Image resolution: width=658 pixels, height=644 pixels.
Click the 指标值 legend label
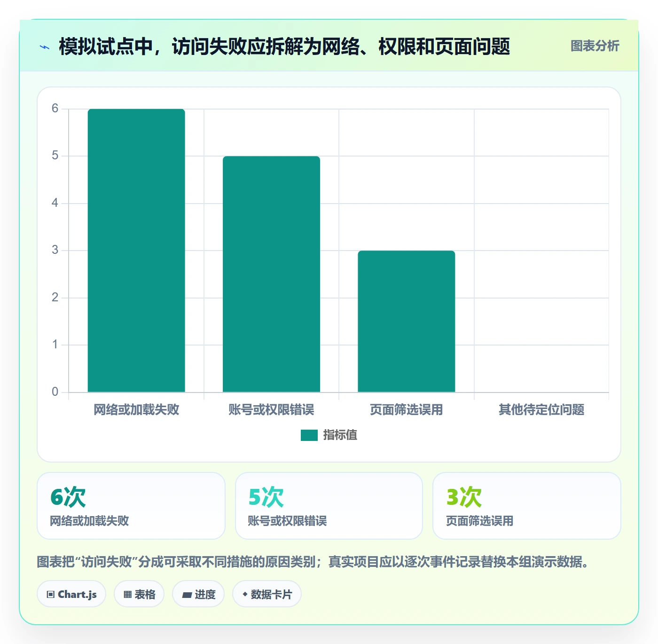coord(340,435)
